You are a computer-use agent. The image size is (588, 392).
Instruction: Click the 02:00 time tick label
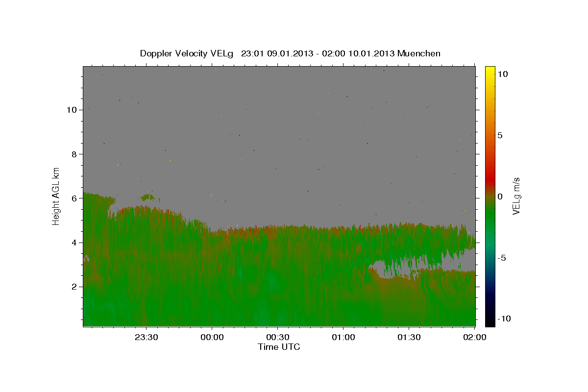[x=474, y=337]
